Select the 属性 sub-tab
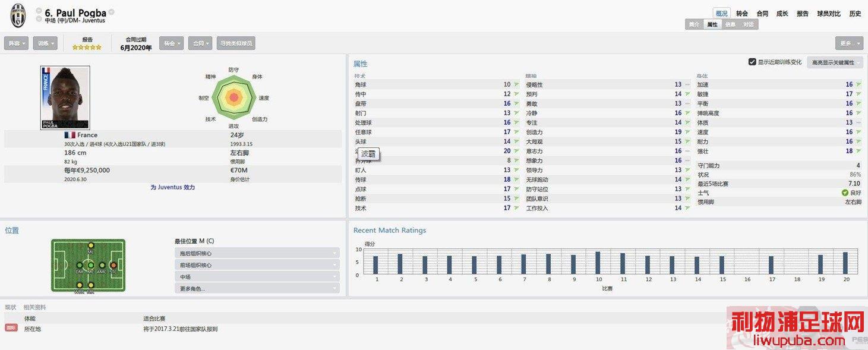This screenshot has height=350, width=868. click(712, 24)
